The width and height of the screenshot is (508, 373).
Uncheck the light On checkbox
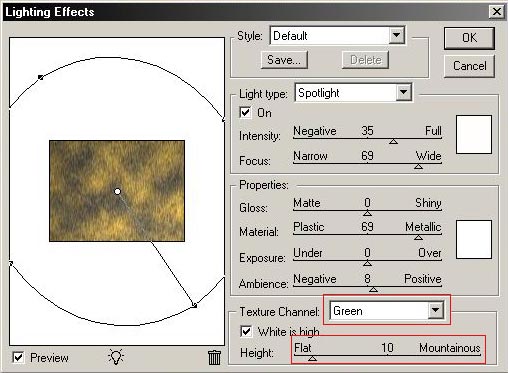[x=246, y=112]
